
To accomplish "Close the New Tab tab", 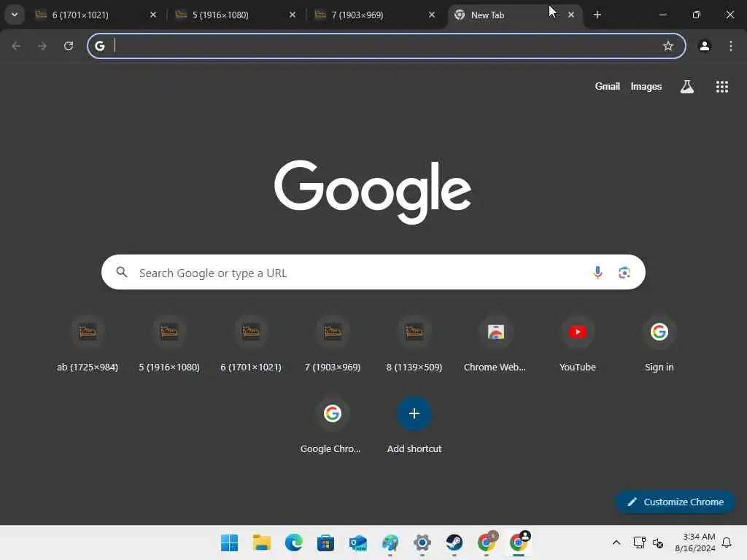I will (570, 15).
